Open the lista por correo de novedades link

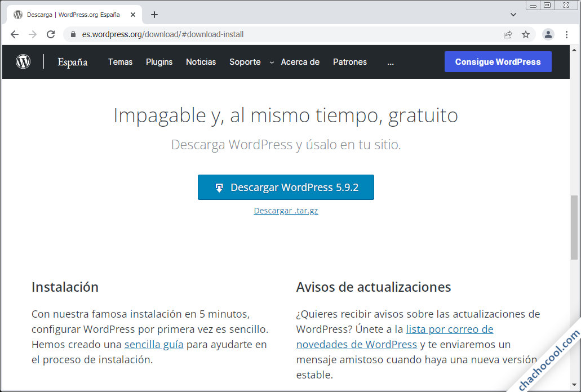[394, 337]
